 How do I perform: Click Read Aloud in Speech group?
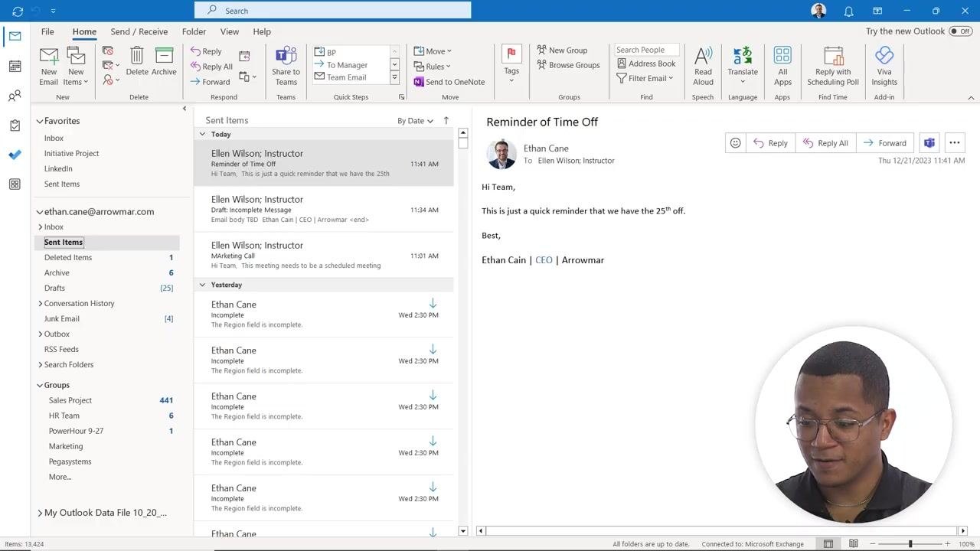click(703, 67)
